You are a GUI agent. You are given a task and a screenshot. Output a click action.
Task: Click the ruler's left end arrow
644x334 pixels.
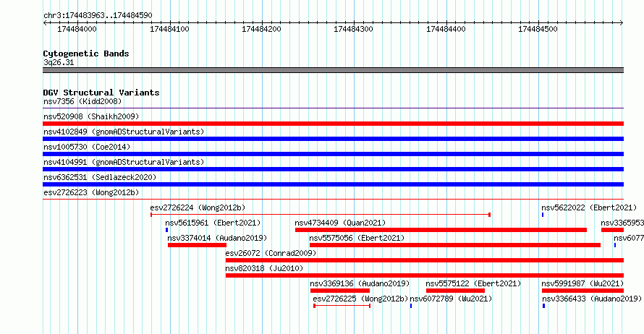(x=45, y=23)
